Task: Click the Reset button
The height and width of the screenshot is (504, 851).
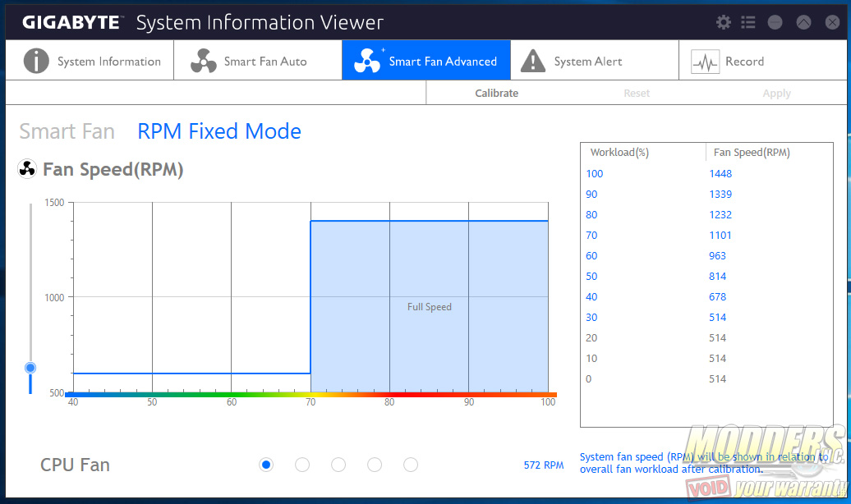Action: [637, 93]
